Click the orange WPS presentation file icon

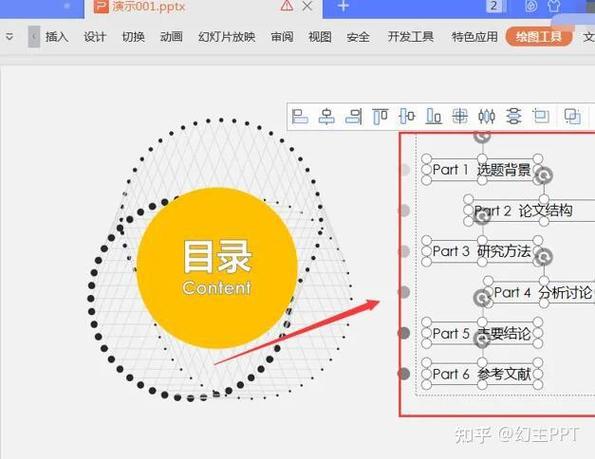[x=101, y=6]
